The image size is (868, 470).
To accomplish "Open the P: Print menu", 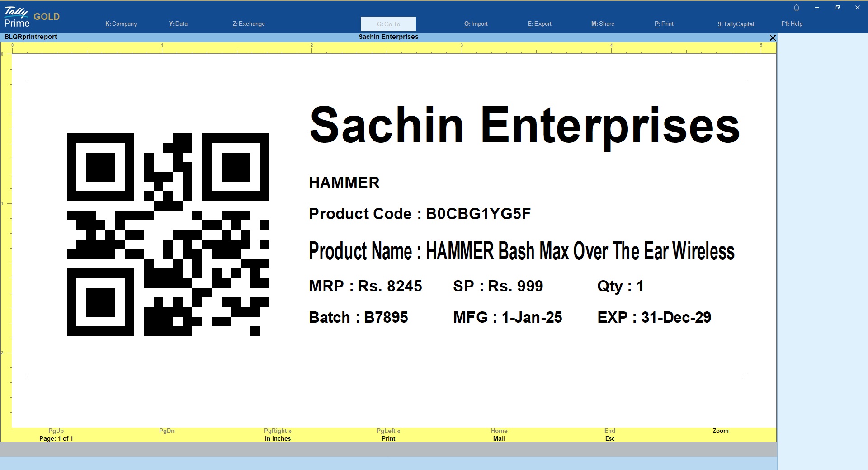I will point(664,24).
